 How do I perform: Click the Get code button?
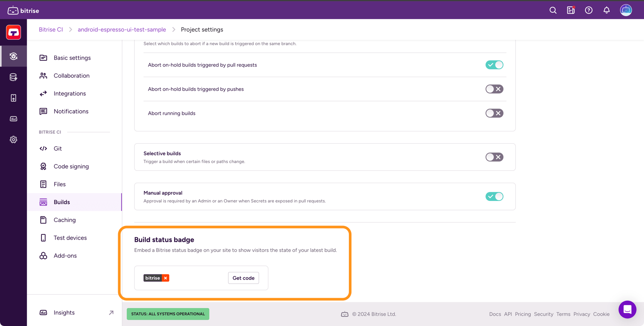pos(243,278)
